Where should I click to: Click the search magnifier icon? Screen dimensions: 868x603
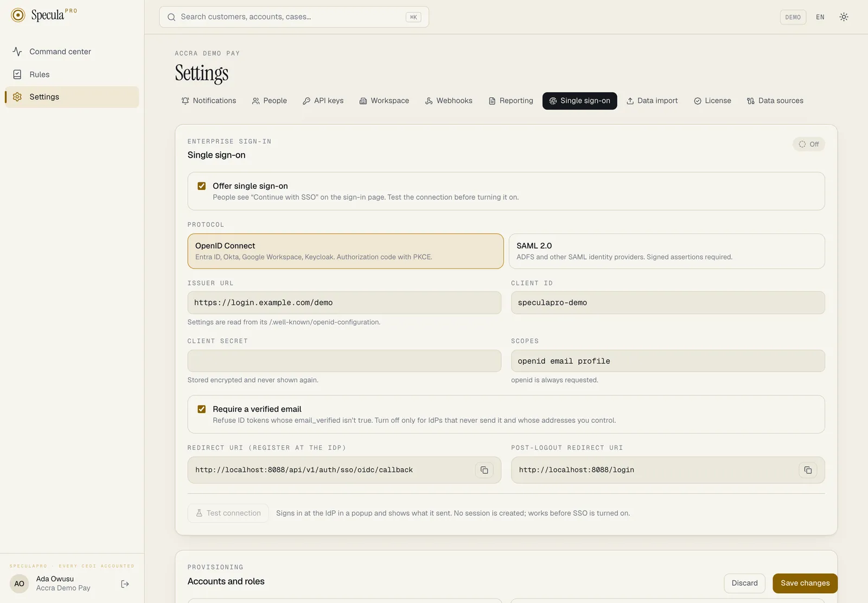pyautogui.click(x=171, y=17)
